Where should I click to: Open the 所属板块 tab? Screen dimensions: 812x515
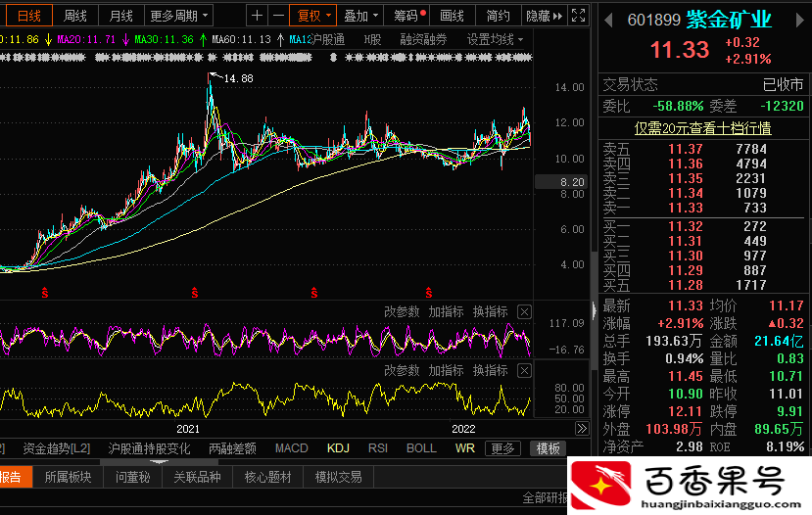click(68, 477)
